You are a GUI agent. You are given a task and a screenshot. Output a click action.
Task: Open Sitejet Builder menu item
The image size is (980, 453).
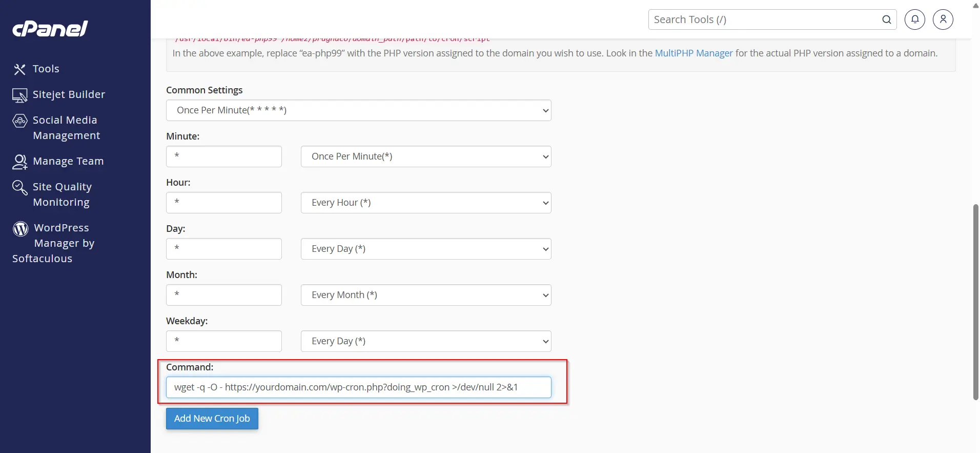(69, 94)
